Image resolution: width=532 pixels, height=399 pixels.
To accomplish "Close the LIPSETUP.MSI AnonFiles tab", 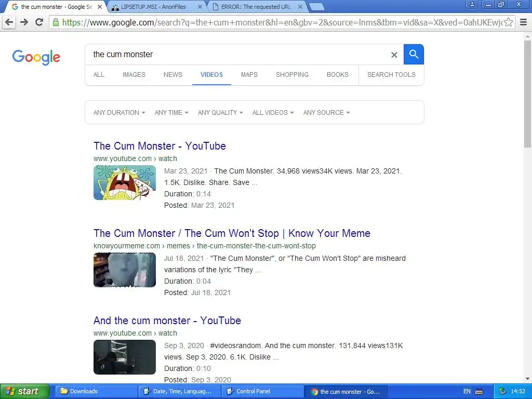I will (200, 7).
